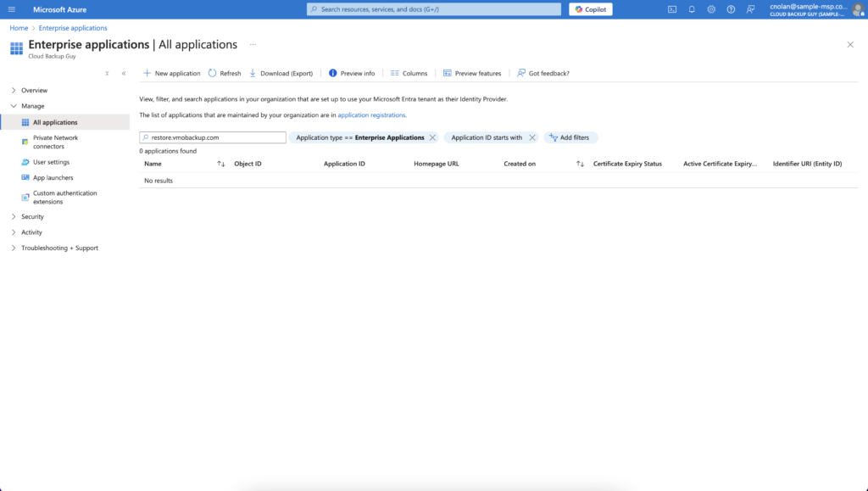Open the help question mark menu
The image size is (868, 491).
point(731,9)
